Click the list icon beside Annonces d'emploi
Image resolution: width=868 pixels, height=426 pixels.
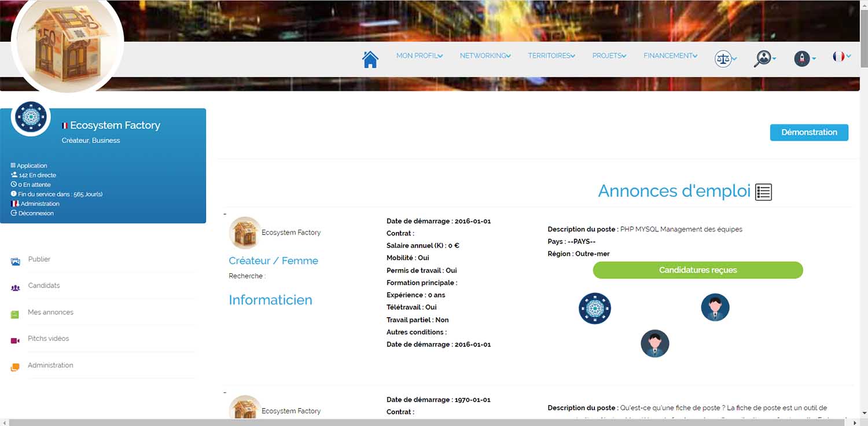click(x=764, y=192)
